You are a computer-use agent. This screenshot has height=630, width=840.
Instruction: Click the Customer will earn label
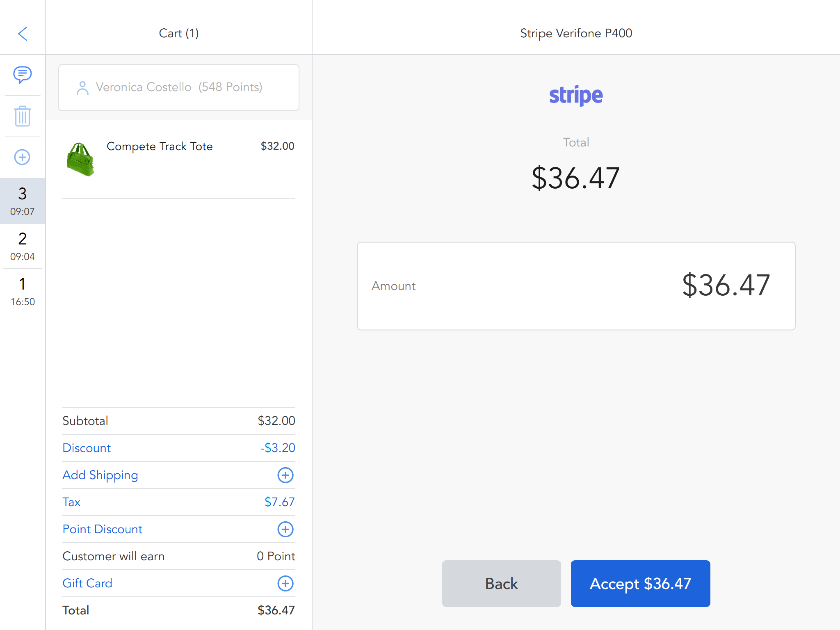pyautogui.click(x=114, y=556)
